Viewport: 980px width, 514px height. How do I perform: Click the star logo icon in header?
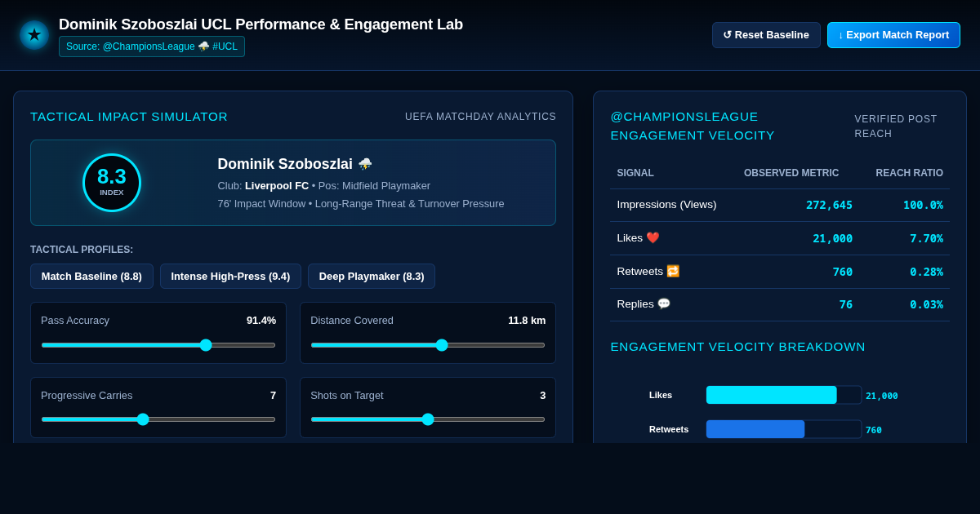tap(34, 35)
